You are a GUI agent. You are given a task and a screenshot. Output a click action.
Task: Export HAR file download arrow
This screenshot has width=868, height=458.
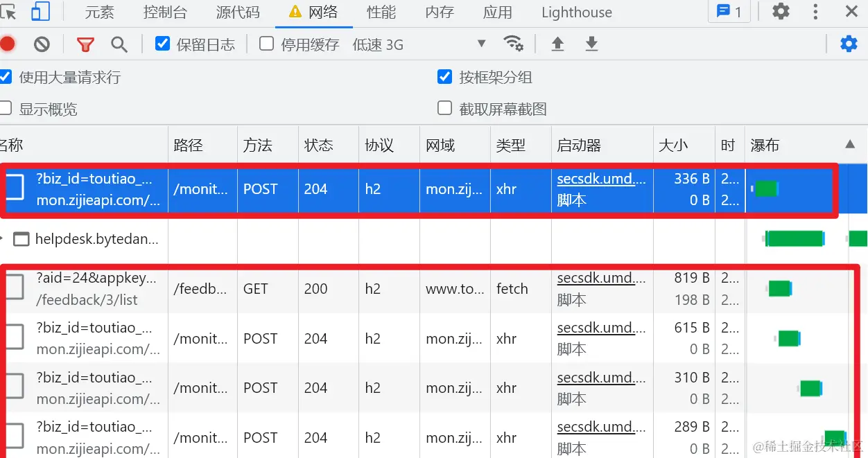pos(591,44)
